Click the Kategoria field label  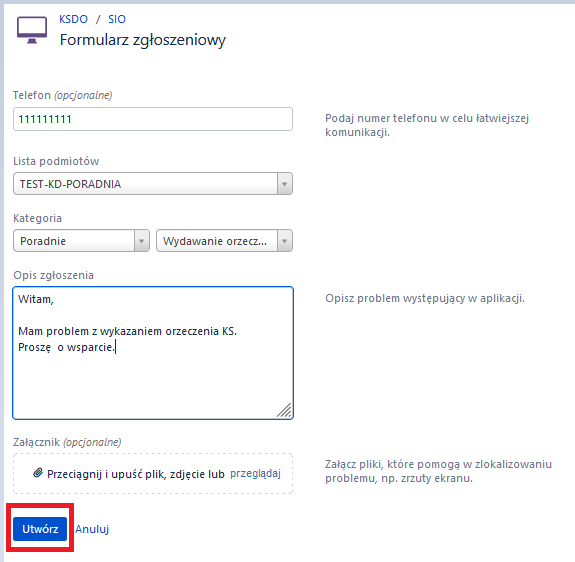tap(37, 218)
